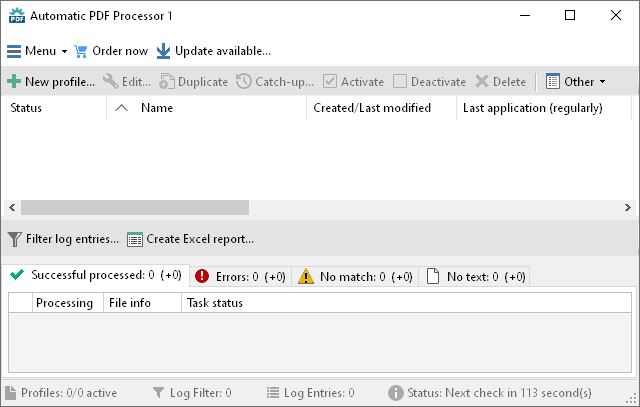Click the horizontal scrollbar in profile list
Image resolution: width=640 pixels, height=407 pixels.
coord(135,207)
